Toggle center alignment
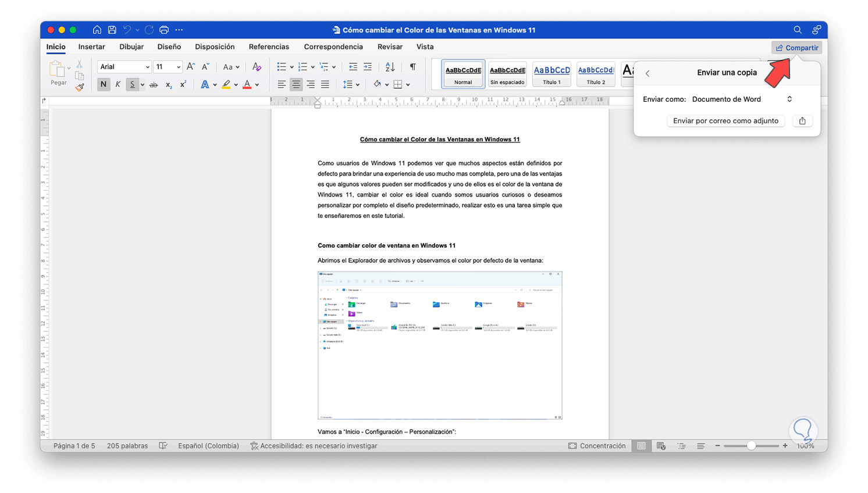This screenshot has height=493, width=868. click(x=296, y=85)
